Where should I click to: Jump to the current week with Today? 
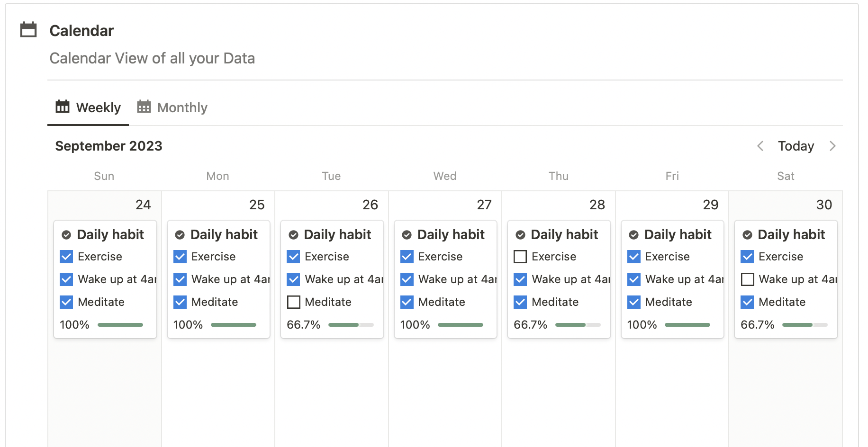(x=796, y=146)
